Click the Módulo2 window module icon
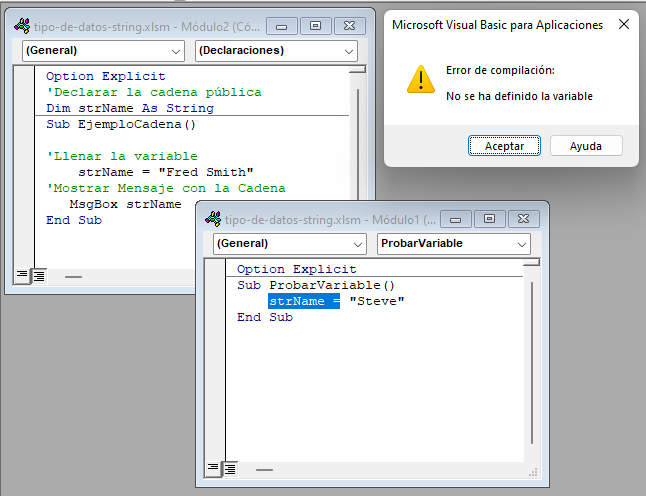Image resolution: width=646 pixels, height=496 pixels. pos(22,26)
